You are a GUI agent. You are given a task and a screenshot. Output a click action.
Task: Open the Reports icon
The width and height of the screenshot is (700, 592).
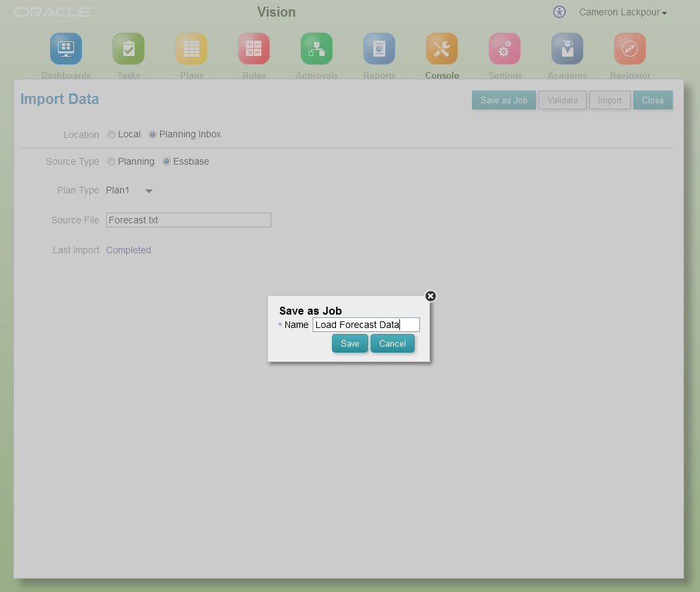coord(379,49)
